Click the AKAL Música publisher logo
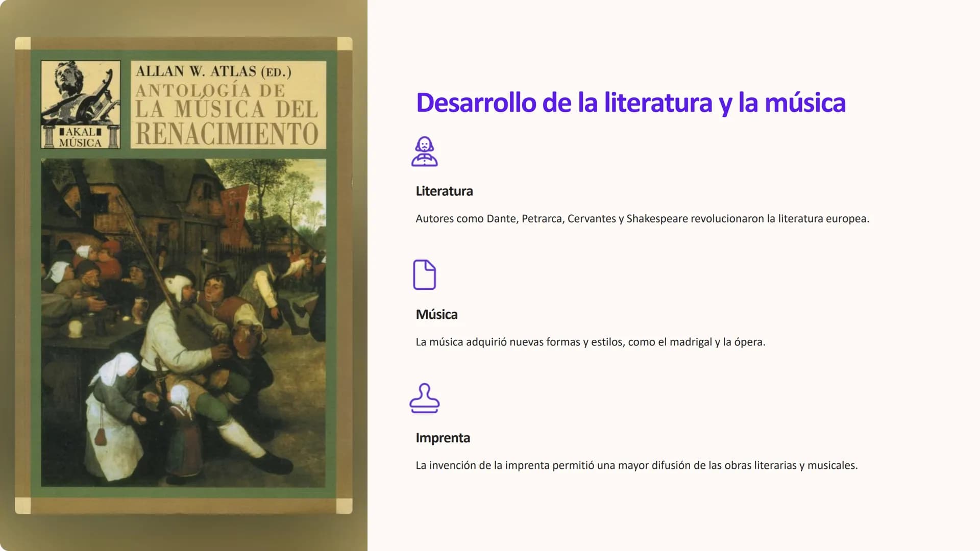Image resolution: width=980 pixels, height=551 pixels. pos(81,105)
